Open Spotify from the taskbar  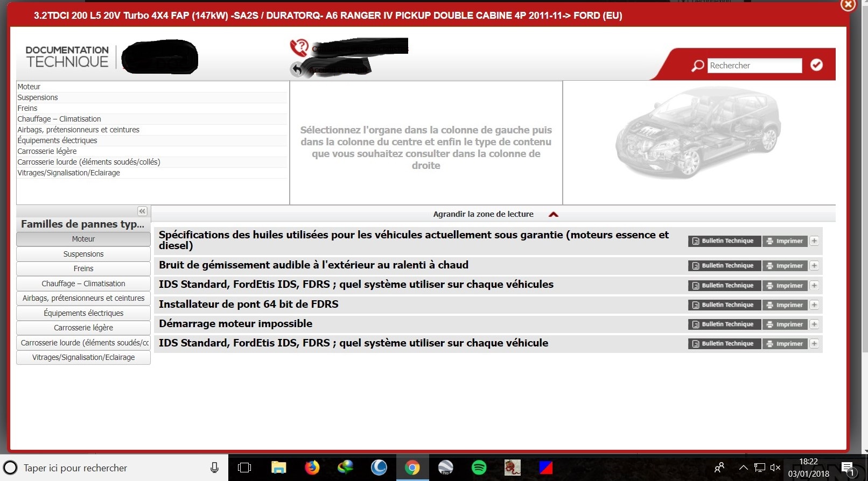(x=479, y=468)
